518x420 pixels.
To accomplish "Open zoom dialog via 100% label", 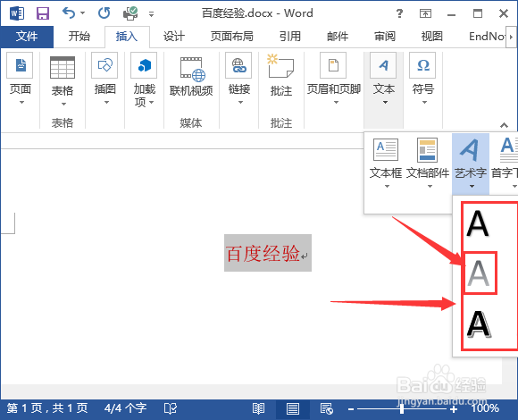I will (485, 408).
